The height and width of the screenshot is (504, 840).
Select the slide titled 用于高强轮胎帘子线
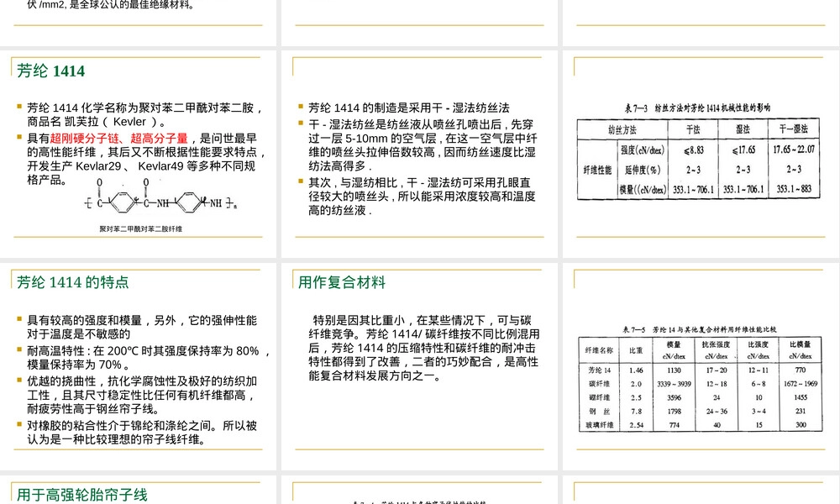[139, 490]
